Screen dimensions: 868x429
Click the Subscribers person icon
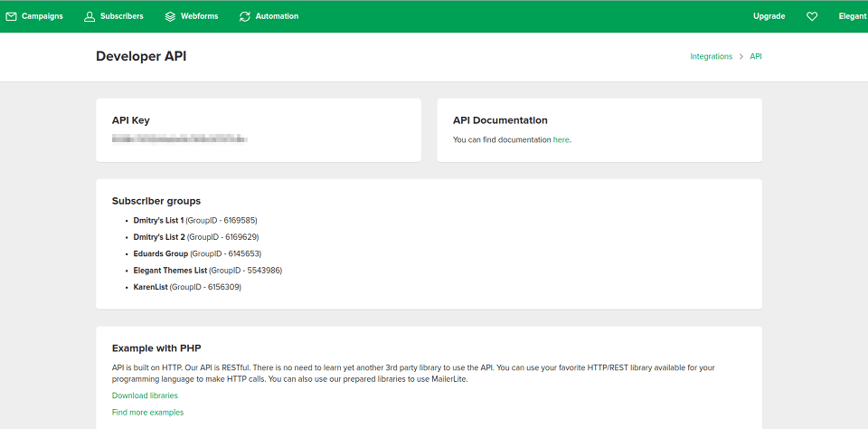pos(90,16)
